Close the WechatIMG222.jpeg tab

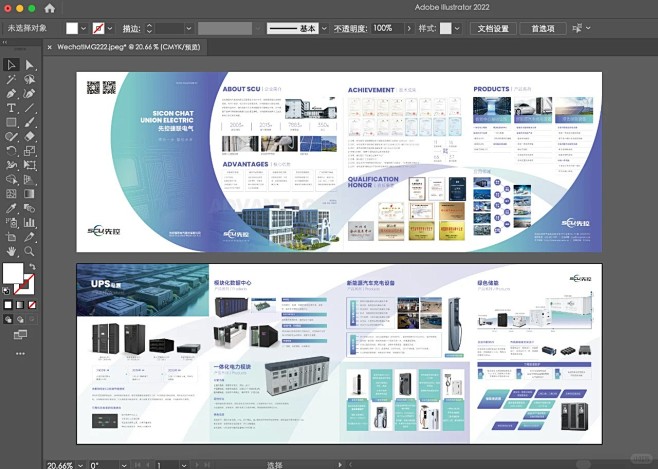pyautogui.click(x=50, y=46)
